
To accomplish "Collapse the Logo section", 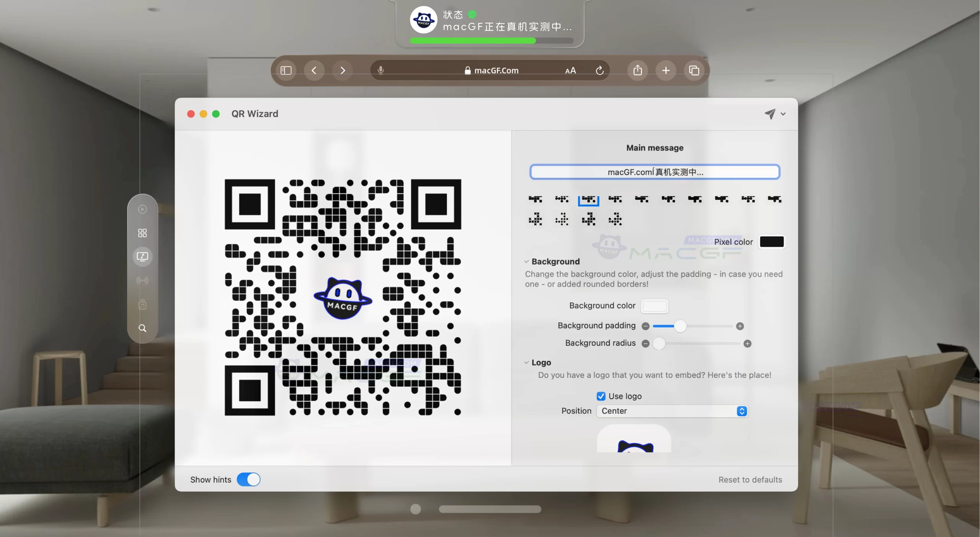I will 527,362.
